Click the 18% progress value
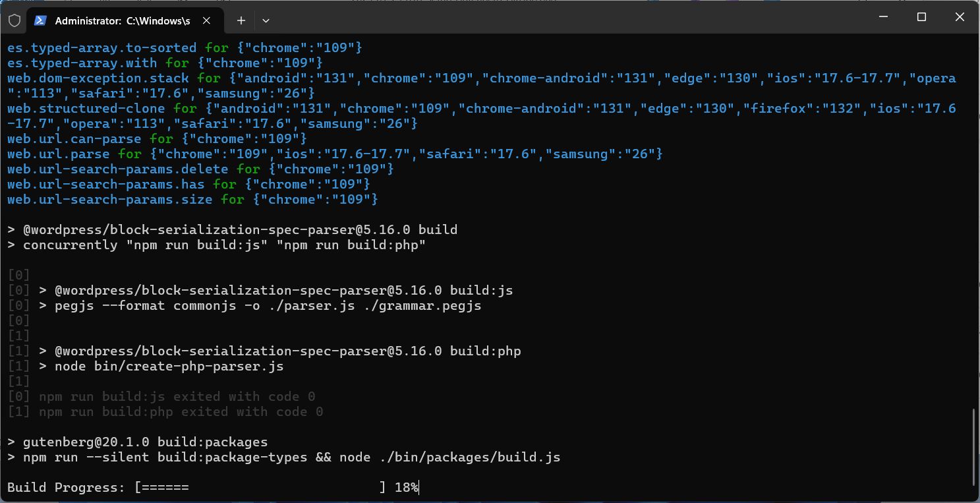The image size is (980, 503). tap(406, 488)
